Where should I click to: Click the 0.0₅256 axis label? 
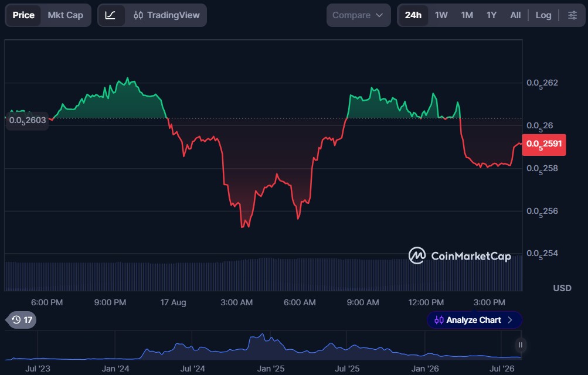pos(542,212)
